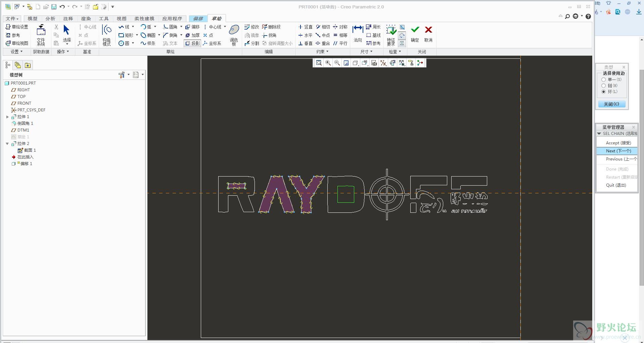The width and height of the screenshot is (644, 343).
Task: Open the Palette (调色板)
Action: 234,35
